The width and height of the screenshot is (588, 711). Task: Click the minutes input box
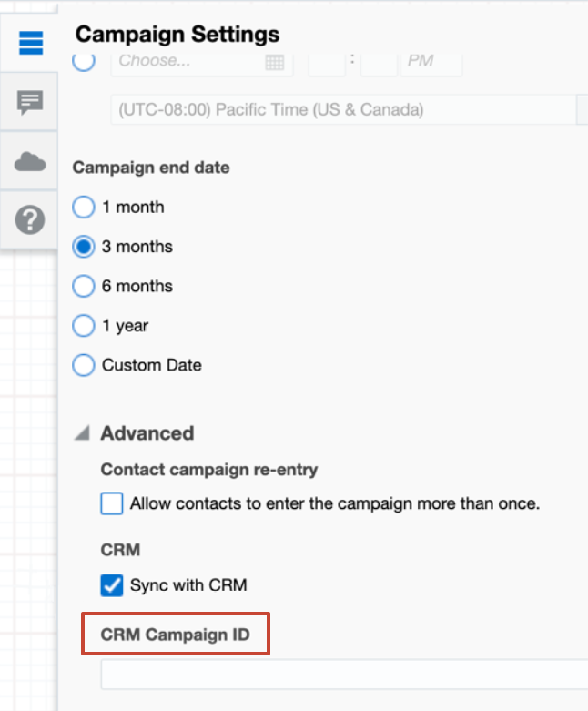click(x=379, y=62)
